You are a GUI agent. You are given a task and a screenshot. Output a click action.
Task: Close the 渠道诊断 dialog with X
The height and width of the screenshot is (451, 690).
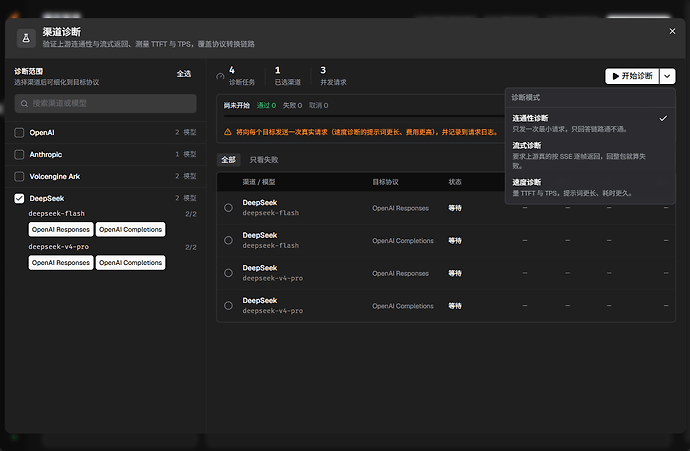pyautogui.click(x=672, y=31)
